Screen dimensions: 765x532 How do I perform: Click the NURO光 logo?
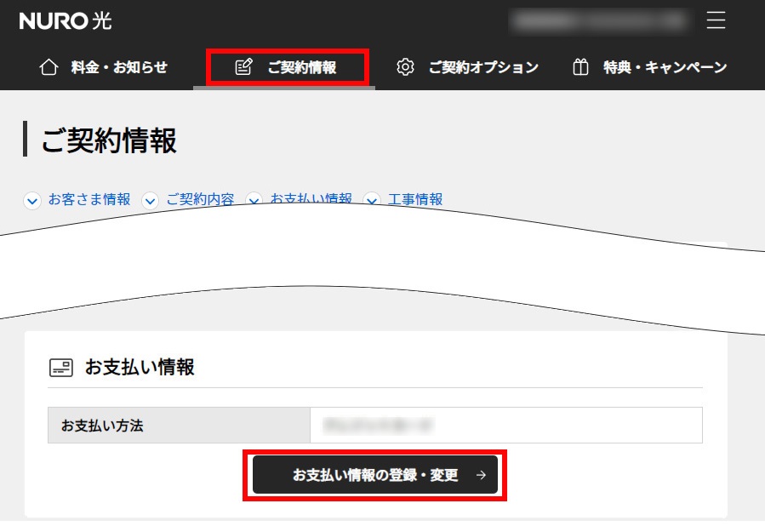[x=65, y=20]
